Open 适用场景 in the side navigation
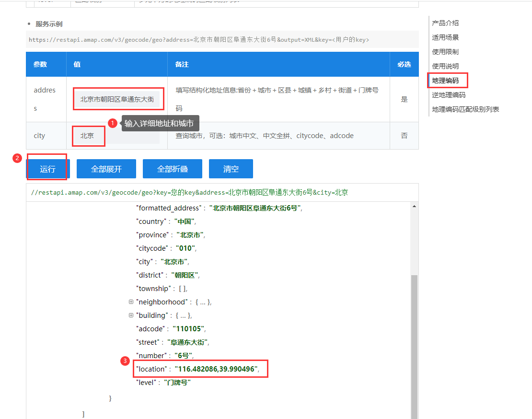This screenshot has height=419, width=532. pos(445,37)
